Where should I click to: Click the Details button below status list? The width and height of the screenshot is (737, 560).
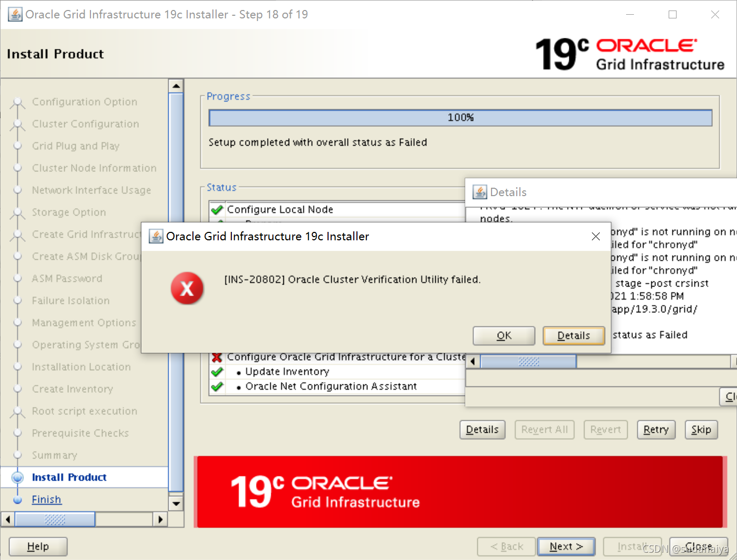(x=482, y=430)
